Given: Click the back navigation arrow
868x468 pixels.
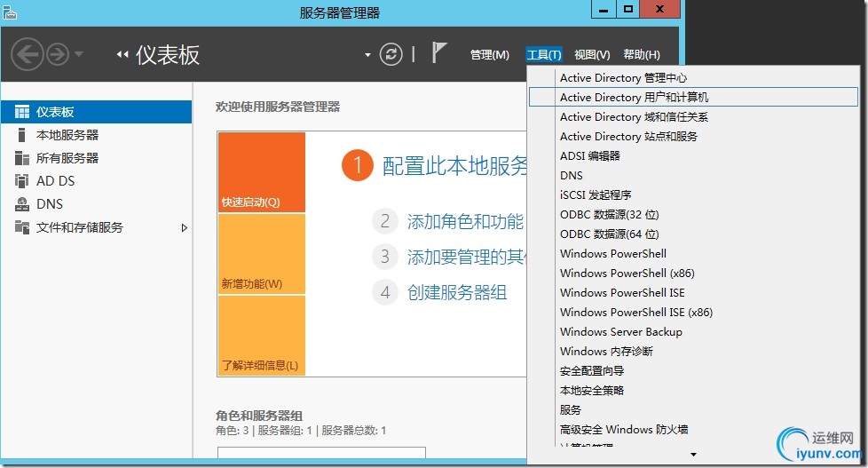Looking at the screenshot, I should [27, 54].
